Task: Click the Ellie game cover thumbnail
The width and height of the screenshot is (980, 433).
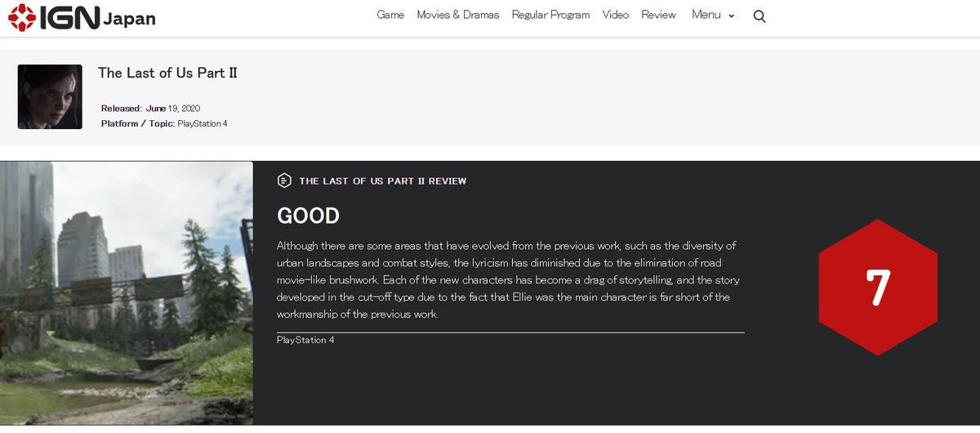Action: click(x=50, y=96)
